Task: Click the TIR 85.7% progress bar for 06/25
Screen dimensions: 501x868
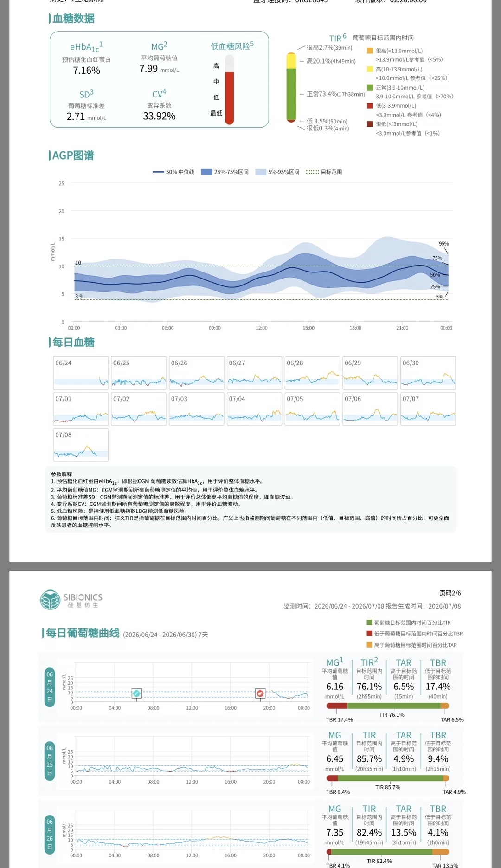Action: click(388, 778)
